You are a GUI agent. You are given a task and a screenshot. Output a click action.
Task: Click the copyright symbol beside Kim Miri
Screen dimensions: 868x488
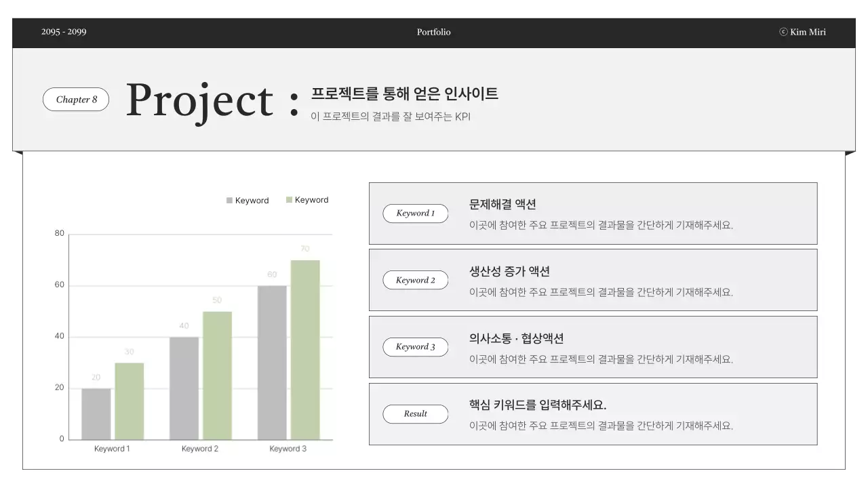pos(783,32)
